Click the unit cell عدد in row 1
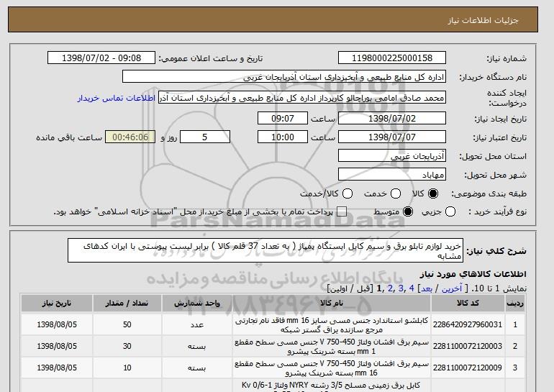The image size is (554, 392). tap(197, 324)
